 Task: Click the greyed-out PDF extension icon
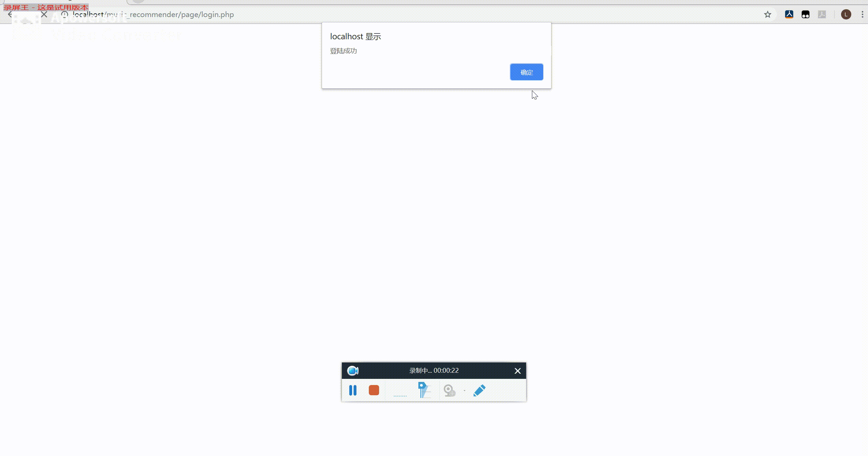[822, 14]
